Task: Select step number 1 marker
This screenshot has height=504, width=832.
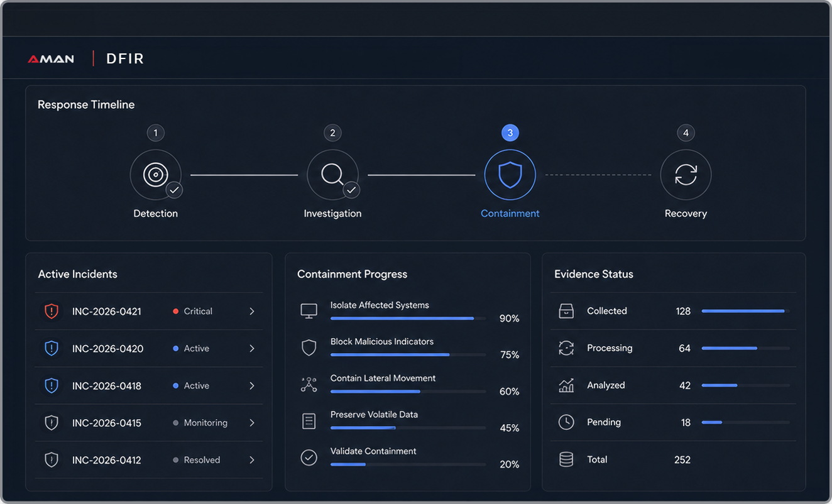Action: click(x=155, y=133)
